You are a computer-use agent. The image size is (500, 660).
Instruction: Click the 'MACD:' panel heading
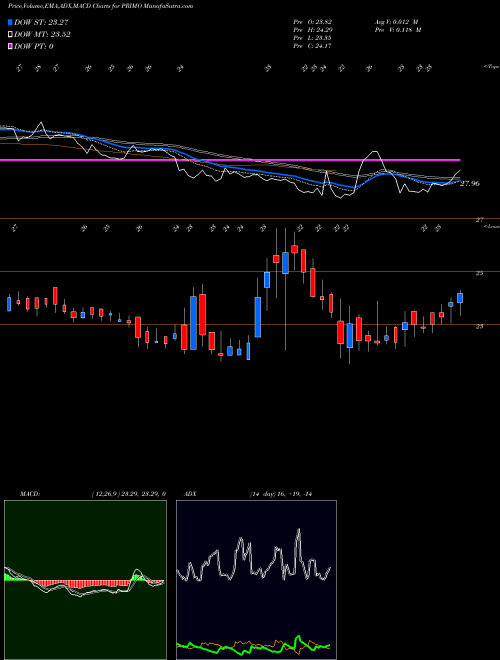tap(29, 494)
